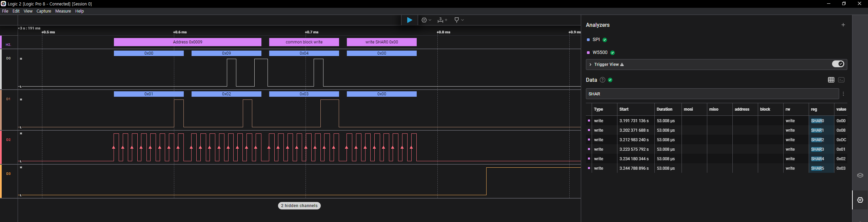Select the W5500 analyzer entry
Screen dimensions: 868x222
(x=600, y=53)
